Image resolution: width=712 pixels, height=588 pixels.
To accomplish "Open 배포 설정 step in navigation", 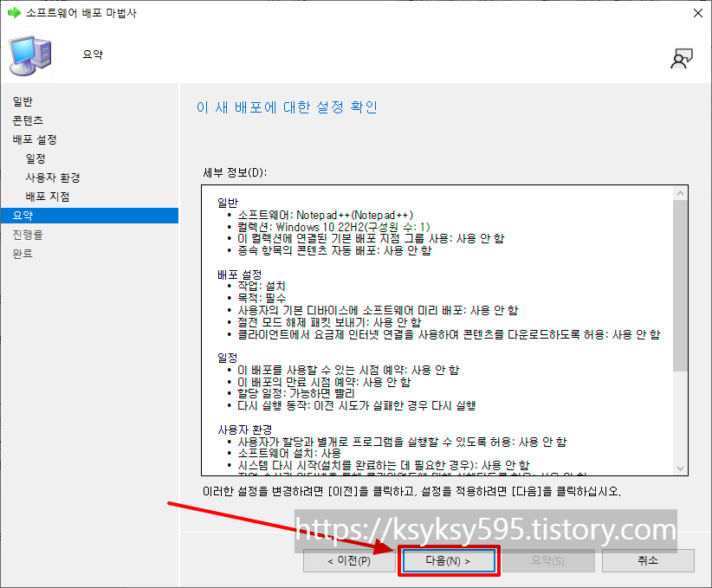I will click(35, 139).
